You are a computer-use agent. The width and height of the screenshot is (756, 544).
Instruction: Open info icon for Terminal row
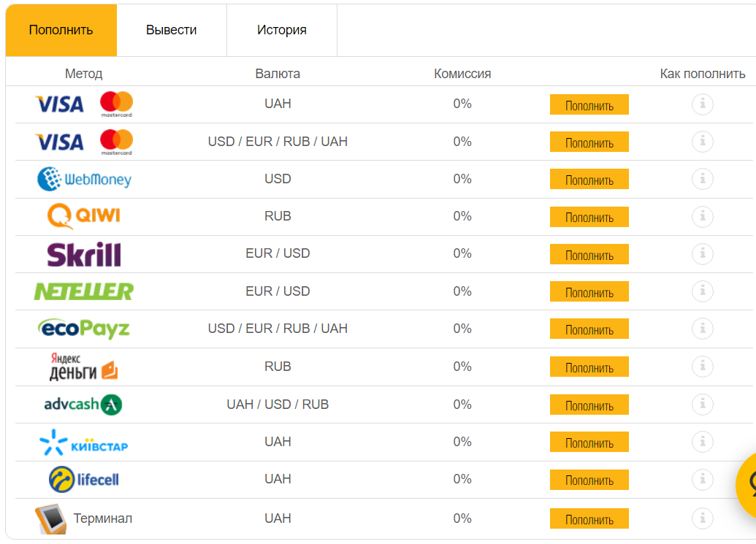(x=702, y=518)
